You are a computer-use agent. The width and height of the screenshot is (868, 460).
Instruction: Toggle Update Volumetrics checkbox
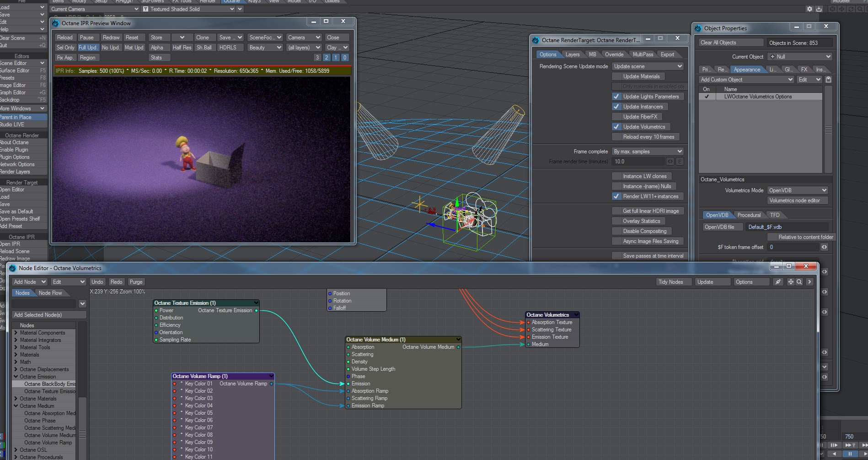click(616, 127)
